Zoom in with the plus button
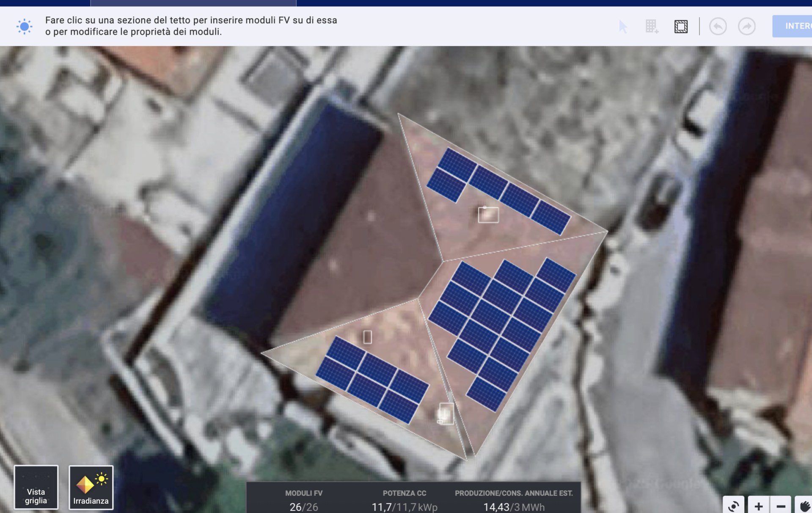 coord(758,505)
